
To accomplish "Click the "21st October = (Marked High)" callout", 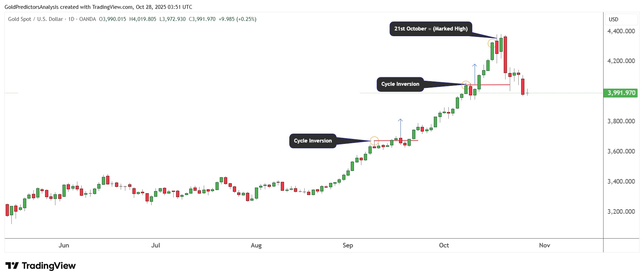I will coord(431,29).
